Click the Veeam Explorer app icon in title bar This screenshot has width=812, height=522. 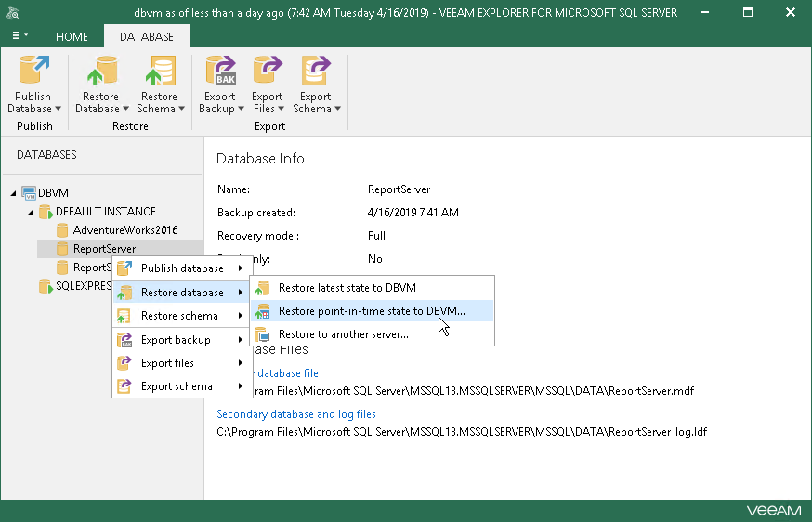12,12
